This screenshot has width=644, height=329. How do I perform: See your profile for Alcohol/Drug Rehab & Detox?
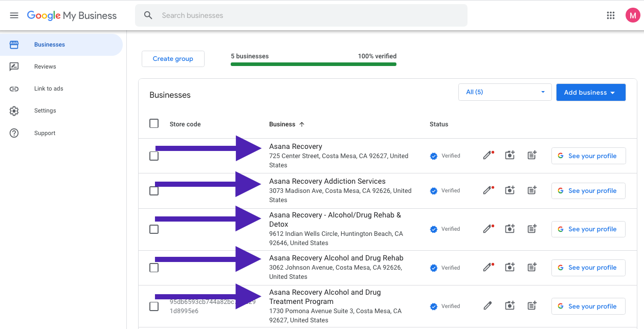(x=588, y=229)
